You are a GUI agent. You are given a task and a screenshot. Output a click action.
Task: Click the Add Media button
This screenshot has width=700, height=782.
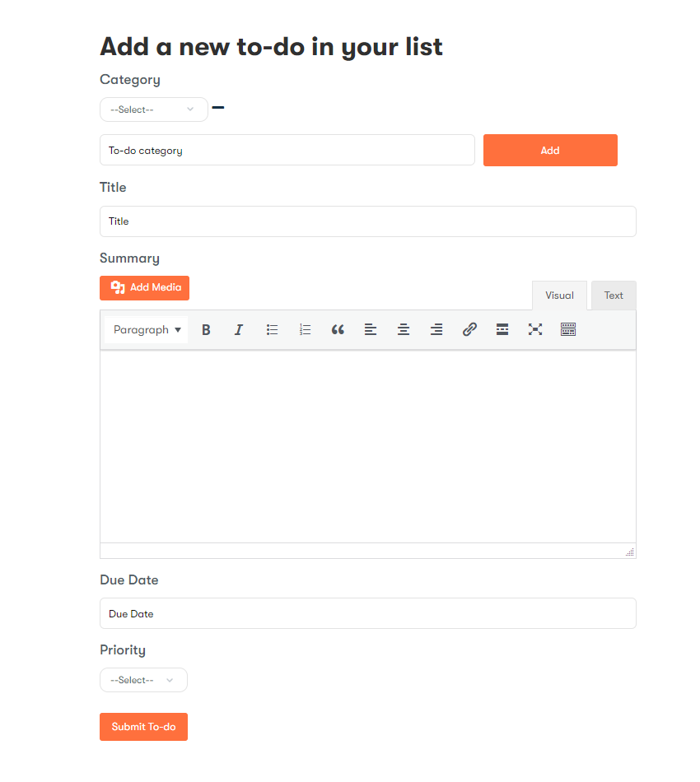tap(144, 287)
